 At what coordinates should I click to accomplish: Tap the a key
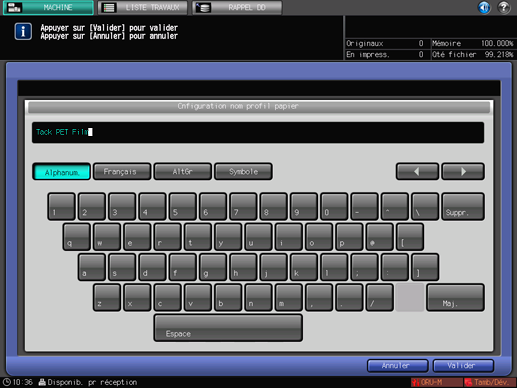click(x=92, y=267)
